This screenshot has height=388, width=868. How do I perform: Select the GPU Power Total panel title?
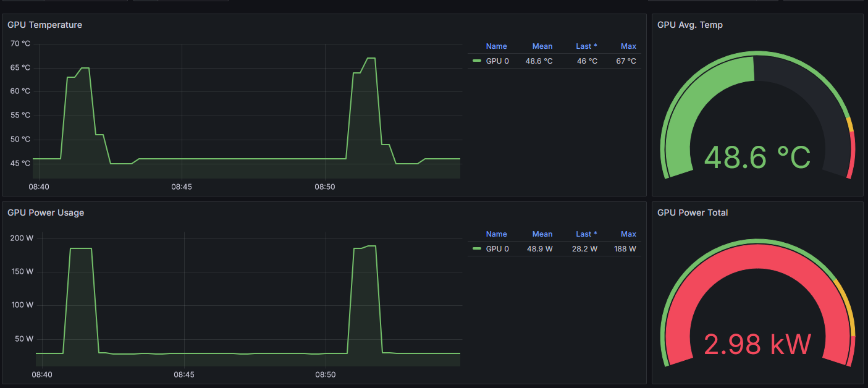click(693, 213)
